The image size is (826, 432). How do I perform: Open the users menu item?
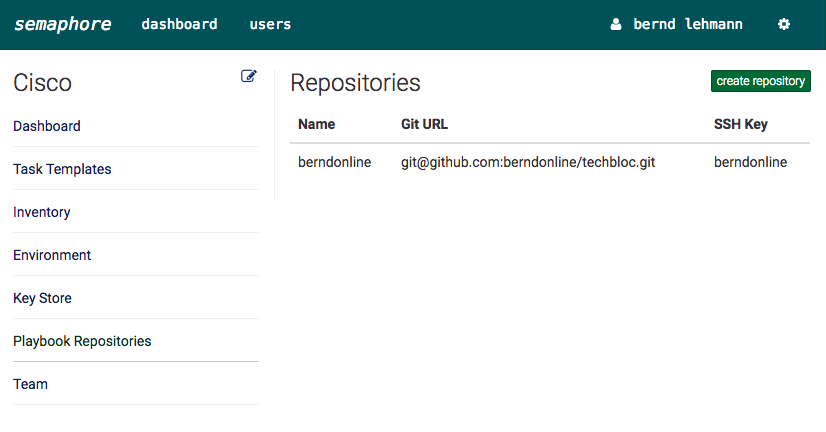click(270, 24)
